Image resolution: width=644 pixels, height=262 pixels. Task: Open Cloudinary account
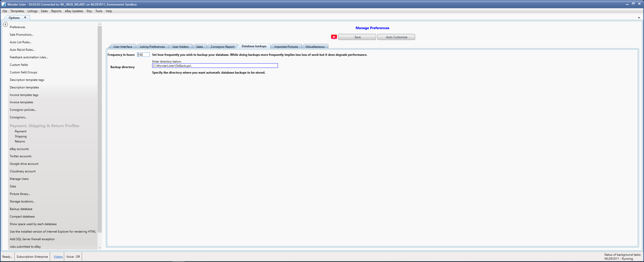point(23,171)
